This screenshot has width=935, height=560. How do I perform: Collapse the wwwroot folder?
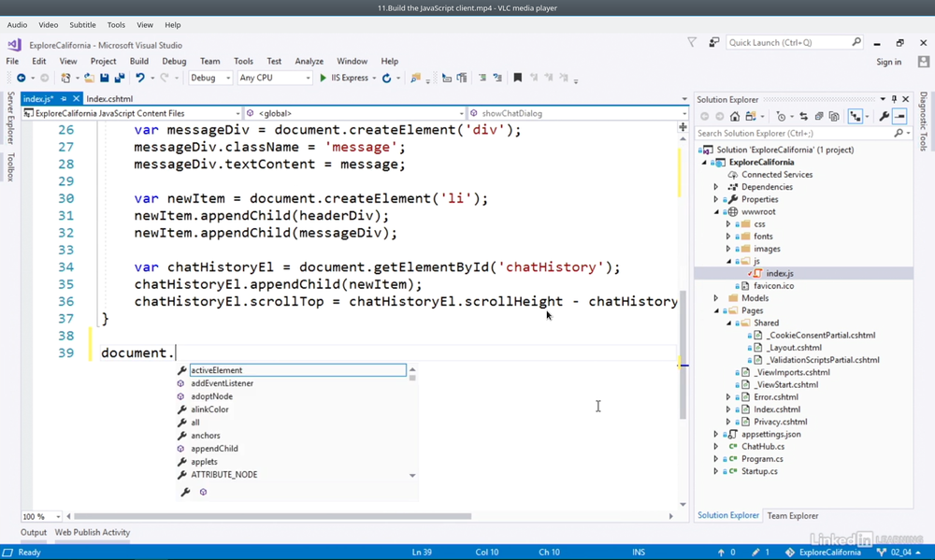(716, 211)
